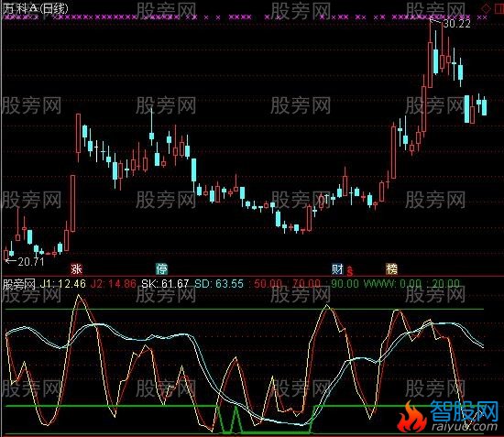Click the blue 财 event marker
Image resolution: width=504 pixels, height=437 pixels.
point(337,269)
